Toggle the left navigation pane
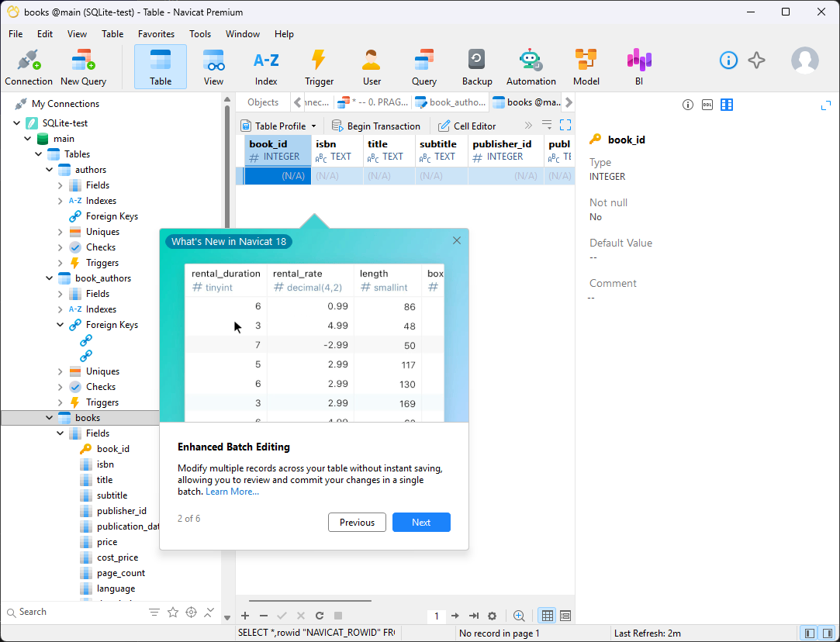 click(810, 633)
